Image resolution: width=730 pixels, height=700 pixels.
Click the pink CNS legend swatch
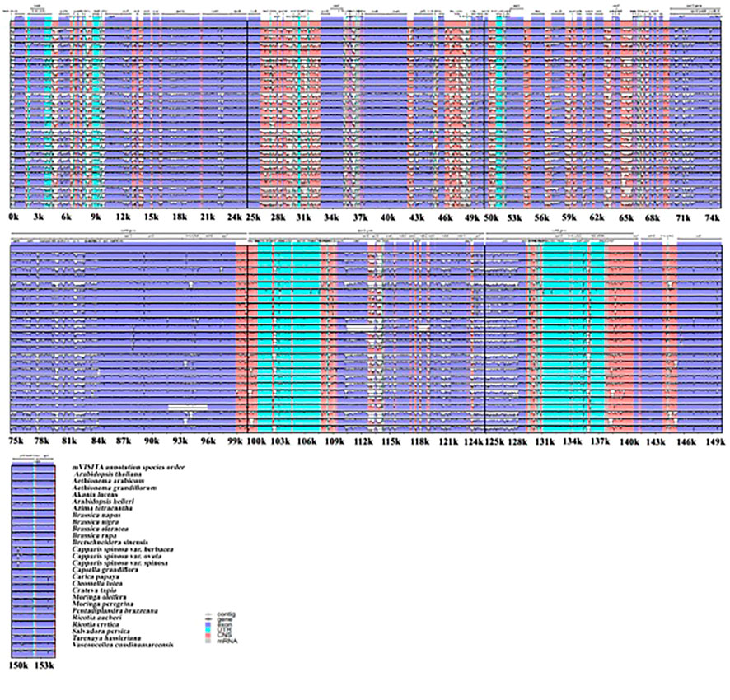point(208,635)
